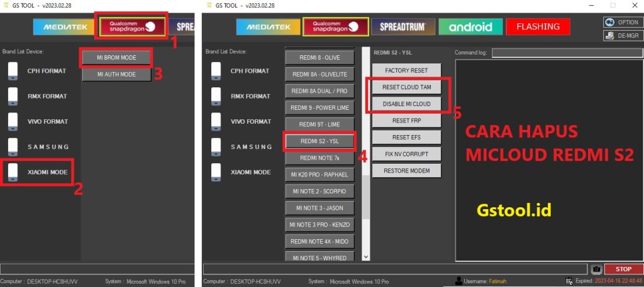Screen dimensions: 644x287
Task: Click the device list scrollbar thumb
Action: 365,197
